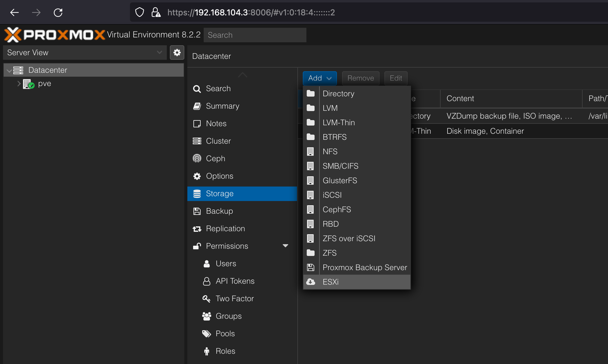The height and width of the screenshot is (364, 608).
Task: Choose ZFS over iSCSI storage type
Action: tap(349, 238)
